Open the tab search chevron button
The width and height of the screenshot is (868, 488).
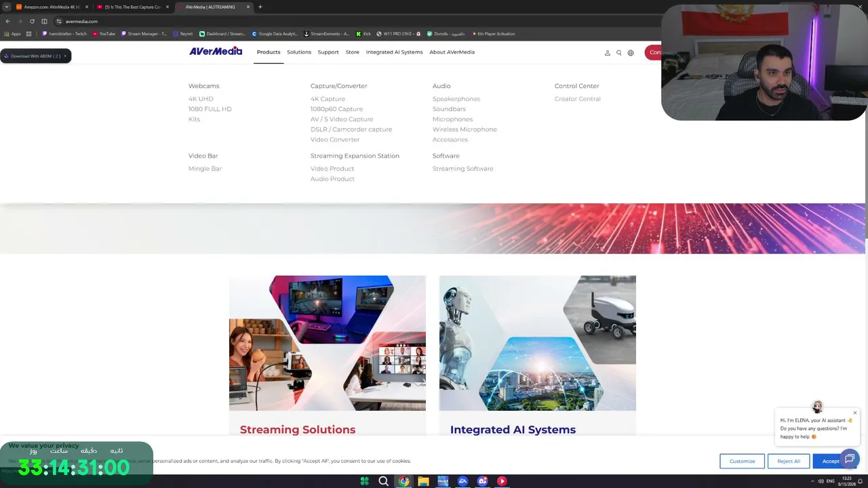7,7
